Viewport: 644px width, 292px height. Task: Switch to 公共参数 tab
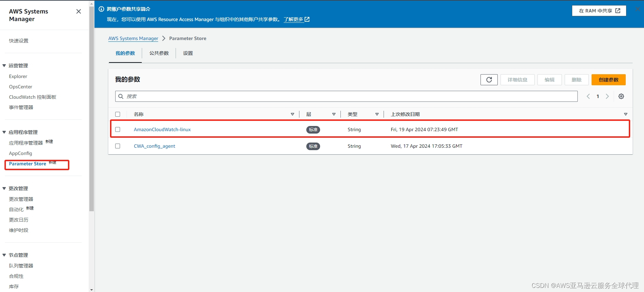159,53
